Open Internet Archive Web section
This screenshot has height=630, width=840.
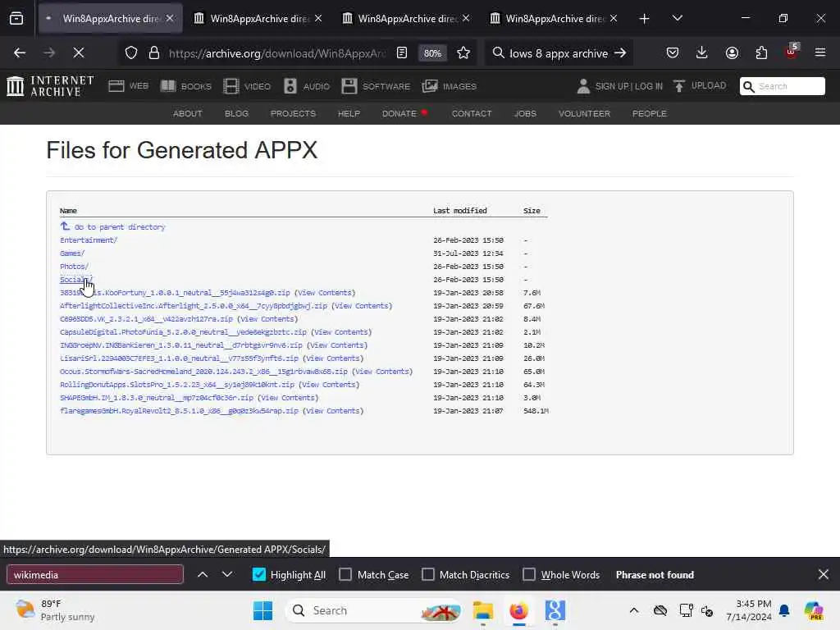129,85
